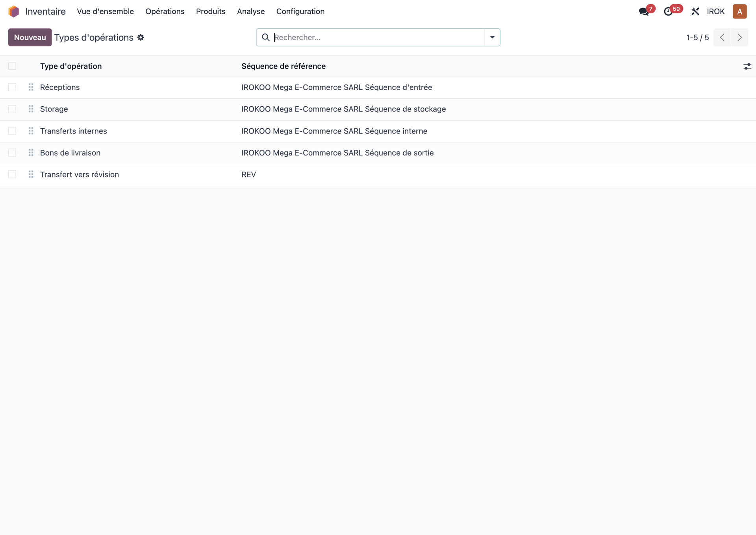Click Séquence de stockage reference cell

(344, 109)
